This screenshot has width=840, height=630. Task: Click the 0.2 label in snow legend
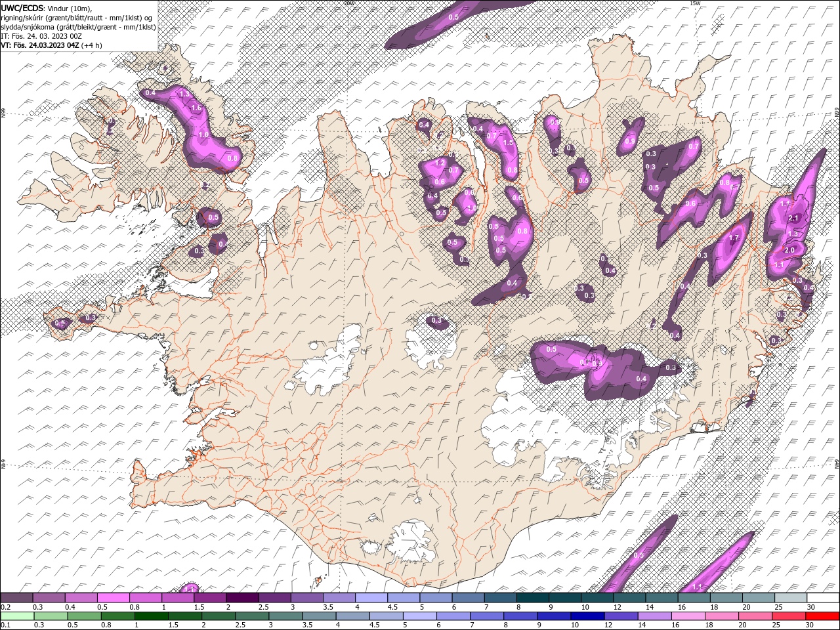point(6,607)
